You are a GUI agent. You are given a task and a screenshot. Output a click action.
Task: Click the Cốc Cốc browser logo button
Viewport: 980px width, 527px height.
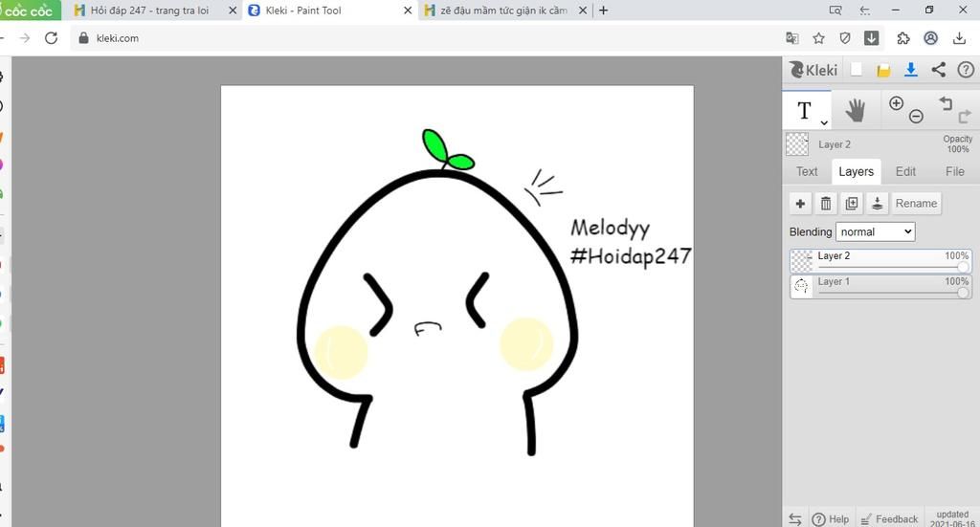31,10
